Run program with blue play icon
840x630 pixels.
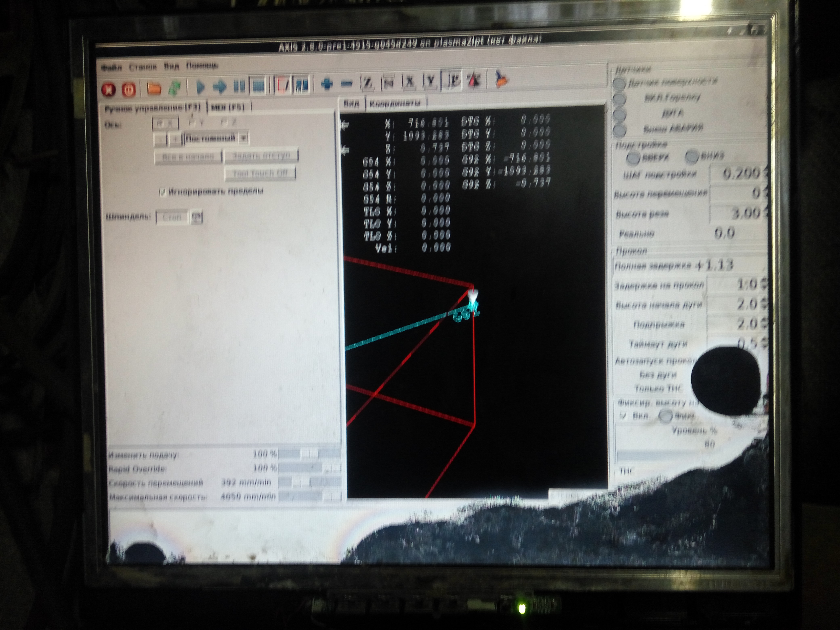[200, 87]
